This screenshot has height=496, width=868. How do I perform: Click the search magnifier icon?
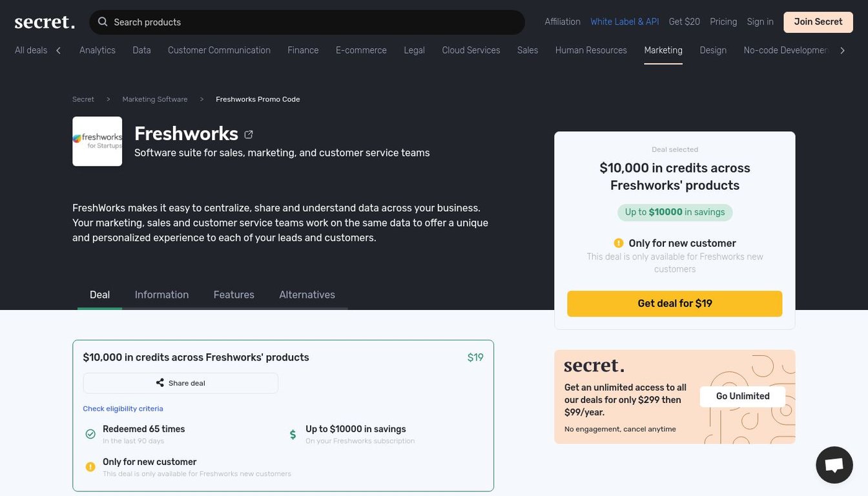coord(103,22)
